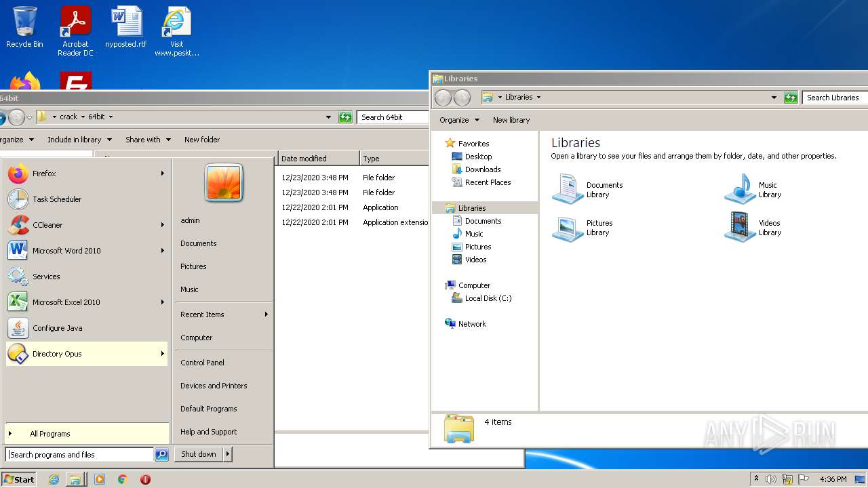Open admin user folder from Start menu

click(x=190, y=220)
